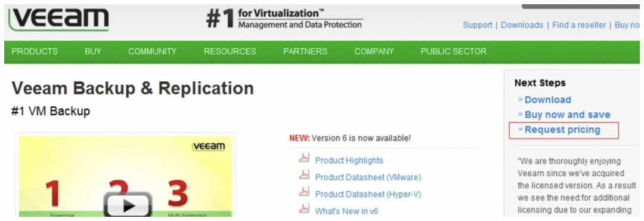Viewport: 644px width, 221px height.
Task: Open Product Highlights document link
Action: click(x=349, y=161)
